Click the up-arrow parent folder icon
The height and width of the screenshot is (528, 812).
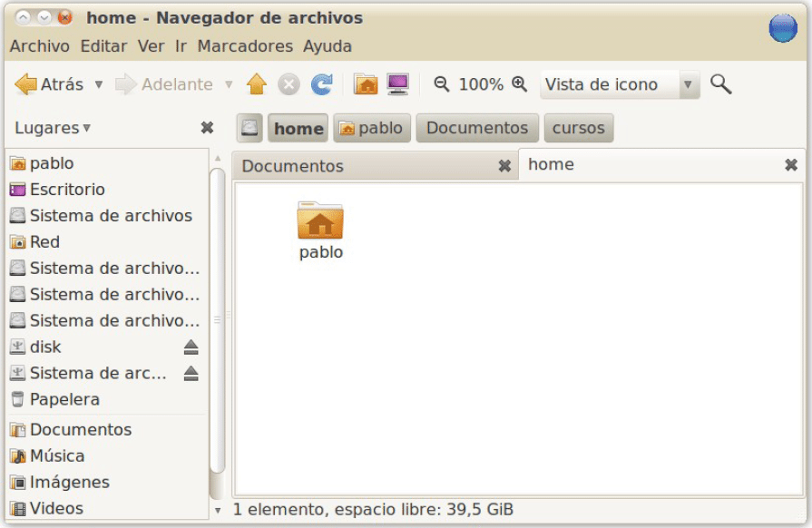coord(257,84)
